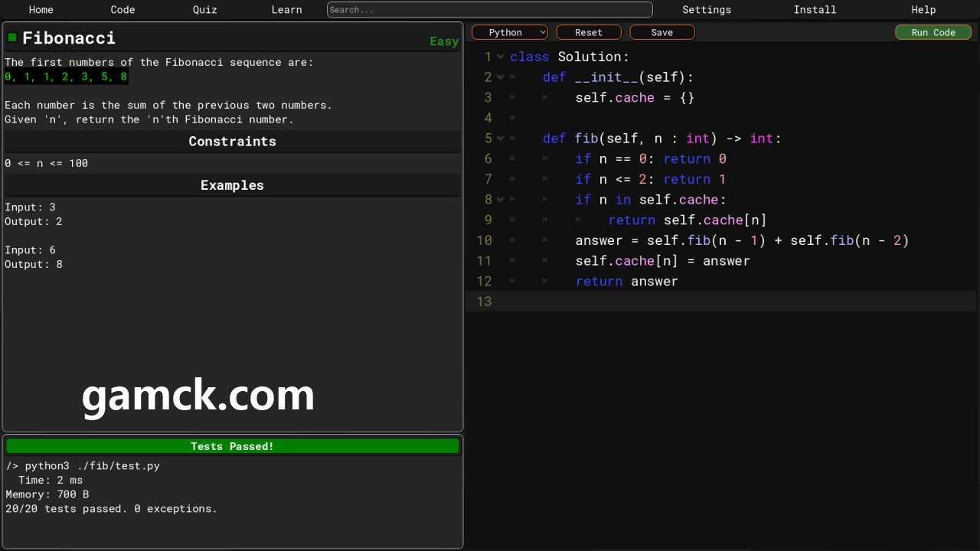Viewport: 980px width, 551px height.
Task: Place cursor on 'self.cache[n] = answer' line
Action: (663, 261)
